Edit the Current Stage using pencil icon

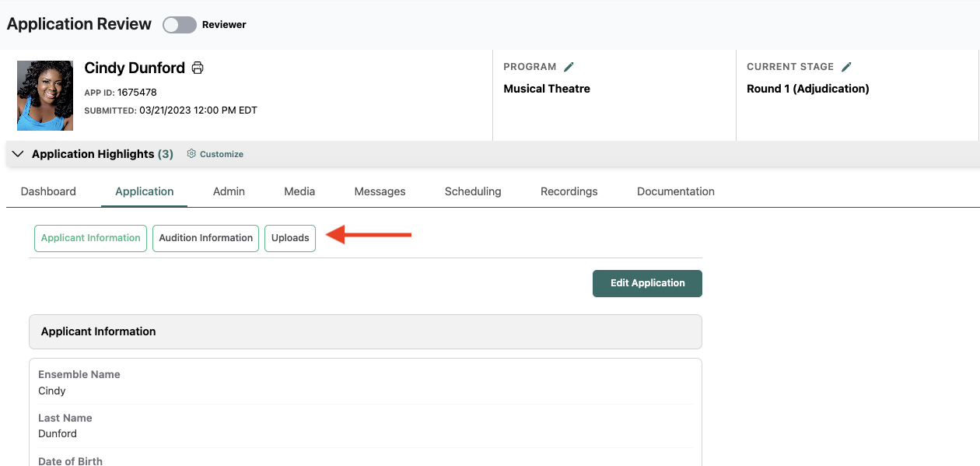pyautogui.click(x=846, y=67)
